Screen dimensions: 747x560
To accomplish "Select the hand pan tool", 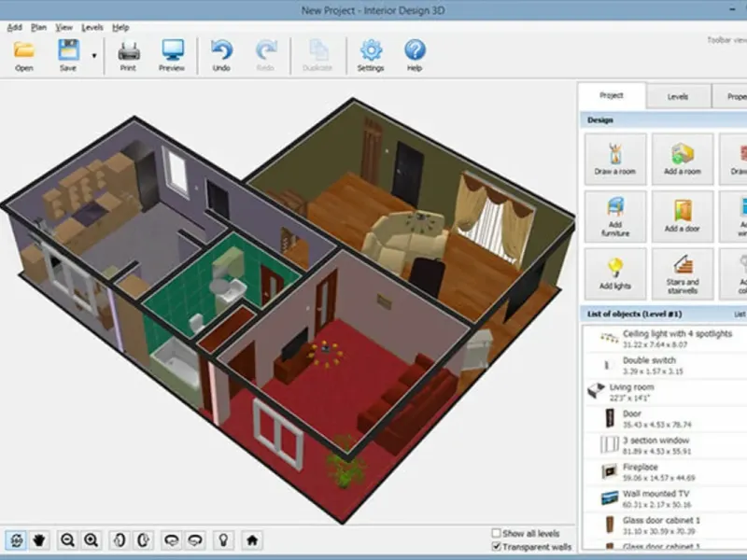I will click(38, 540).
